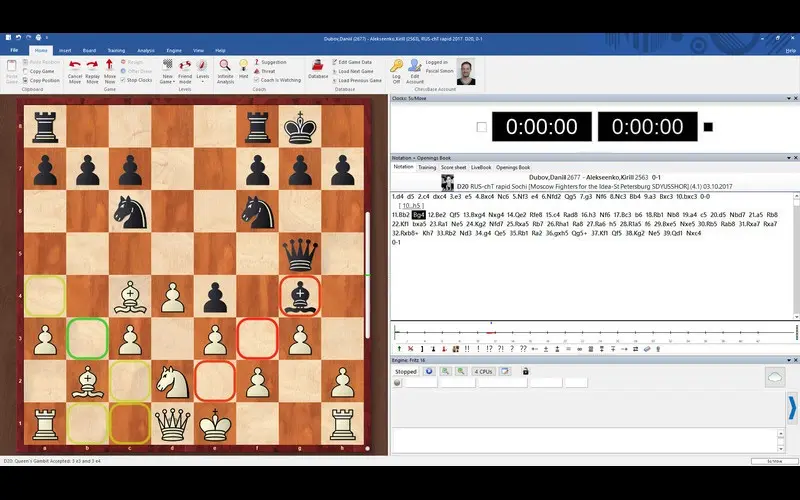Click the Infinite Analysis magnifier icon
Viewport: 800px width, 500px height.
coord(225,66)
